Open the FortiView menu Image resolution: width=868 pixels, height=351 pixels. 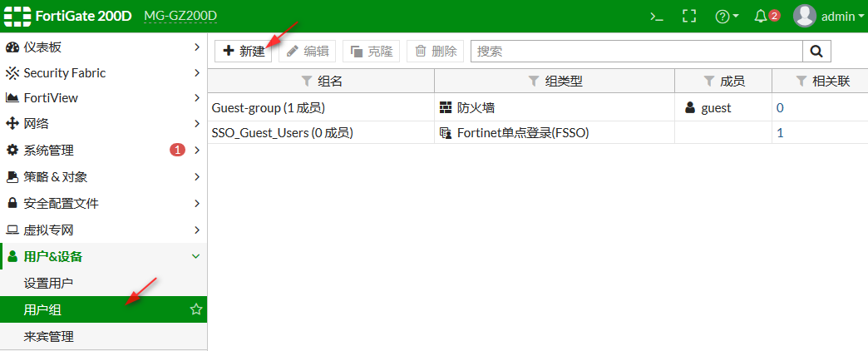tap(104, 97)
